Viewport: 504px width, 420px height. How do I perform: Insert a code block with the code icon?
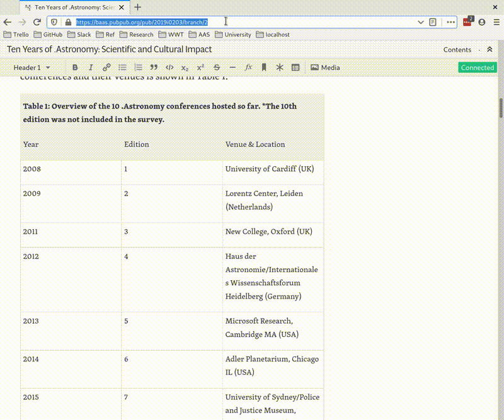click(169, 67)
